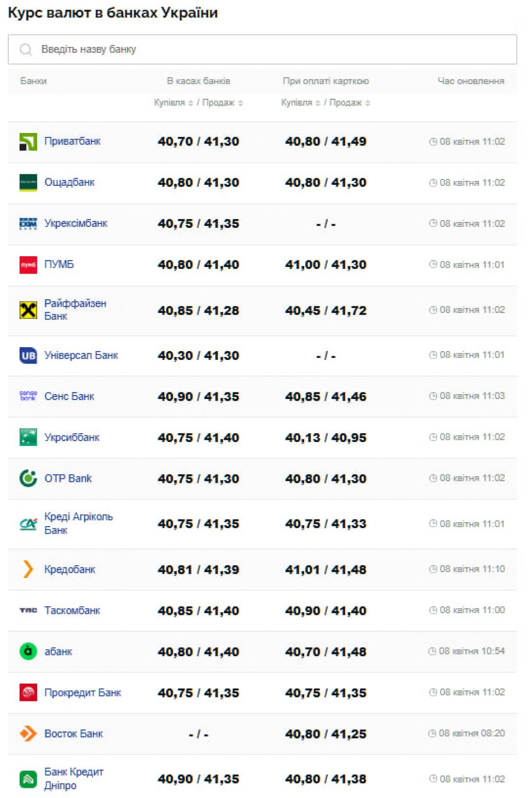Click the Universal Bank UB logo

28,356
